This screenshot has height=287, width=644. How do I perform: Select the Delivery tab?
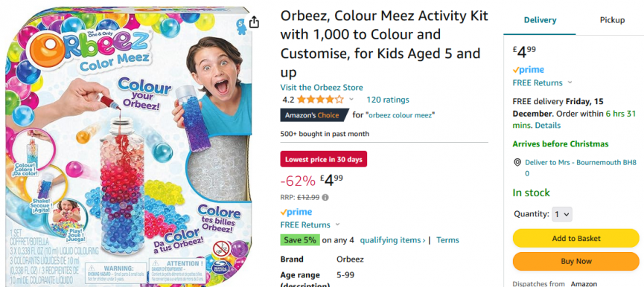540,20
